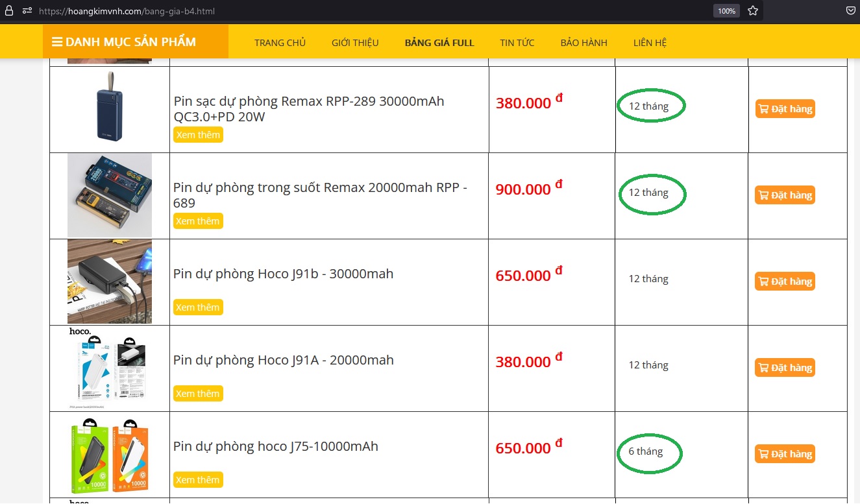The width and height of the screenshot is (860, 504).
Task: Select BẢNG GIÁ FULL menu item
Action: (x=439, y=43)
